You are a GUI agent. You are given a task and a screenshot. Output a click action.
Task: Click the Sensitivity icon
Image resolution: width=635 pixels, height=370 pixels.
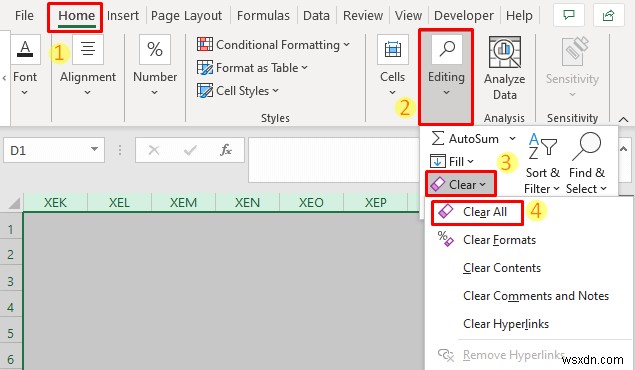tap(575, 51)
